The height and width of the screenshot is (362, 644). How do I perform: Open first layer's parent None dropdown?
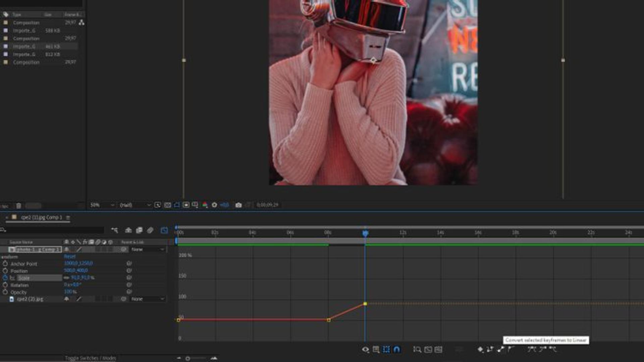click(x=148, y=249)
